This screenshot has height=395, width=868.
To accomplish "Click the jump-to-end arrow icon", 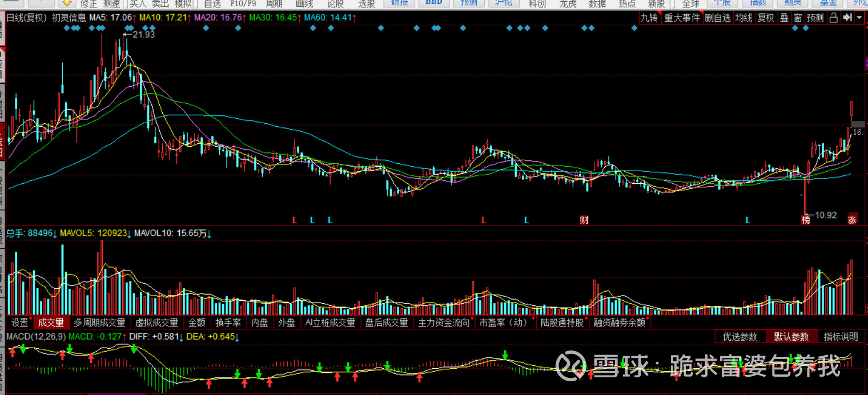I will tap(847, 18).
